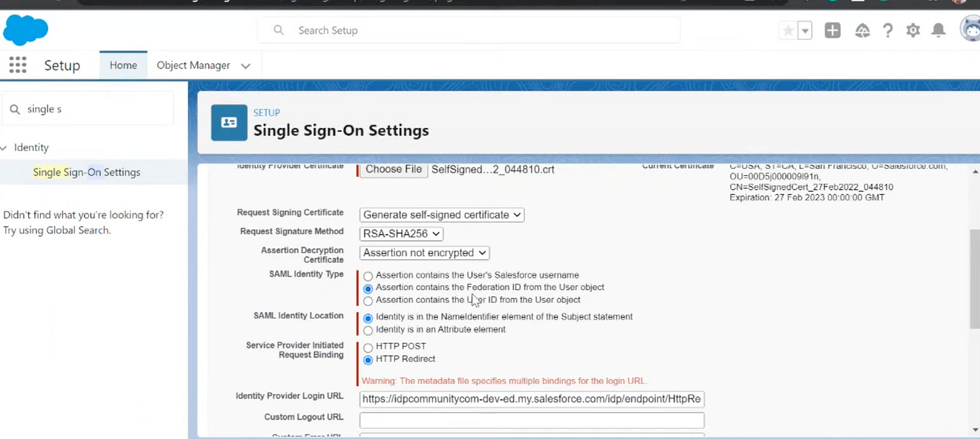Select 'Identity is in an Attribute element'
Viewport: 980px width, 439px height.
(x=367, y=331)
